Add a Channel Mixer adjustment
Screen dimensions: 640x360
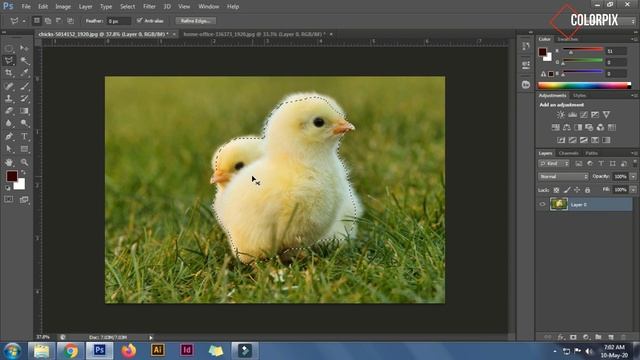click(x=600, y=127)
